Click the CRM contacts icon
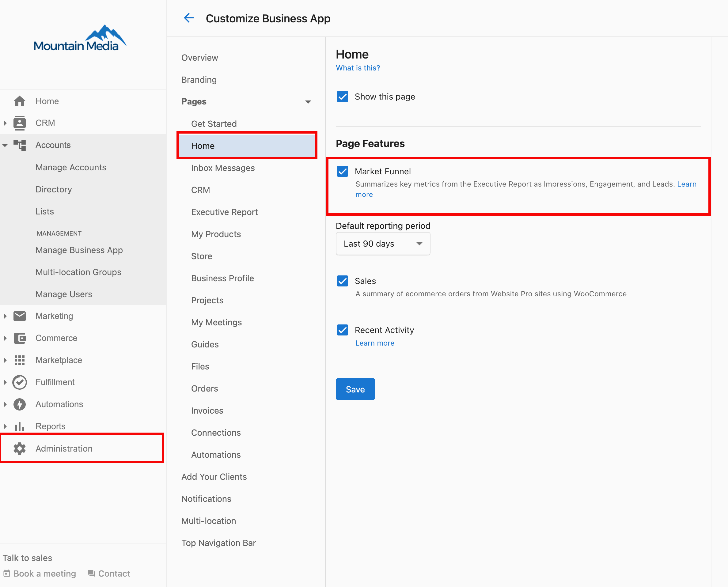Viewport: 728px width, 587px height. point(20,123)
